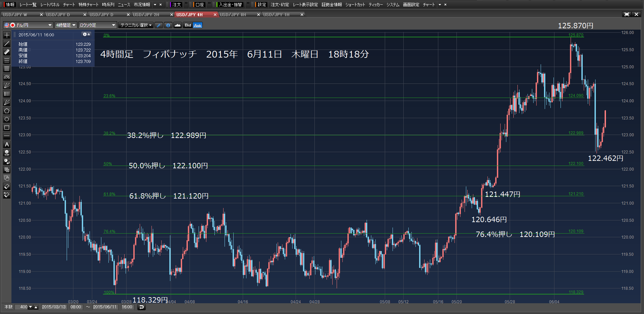Select the circle shape tool

[x=7, y=119]
